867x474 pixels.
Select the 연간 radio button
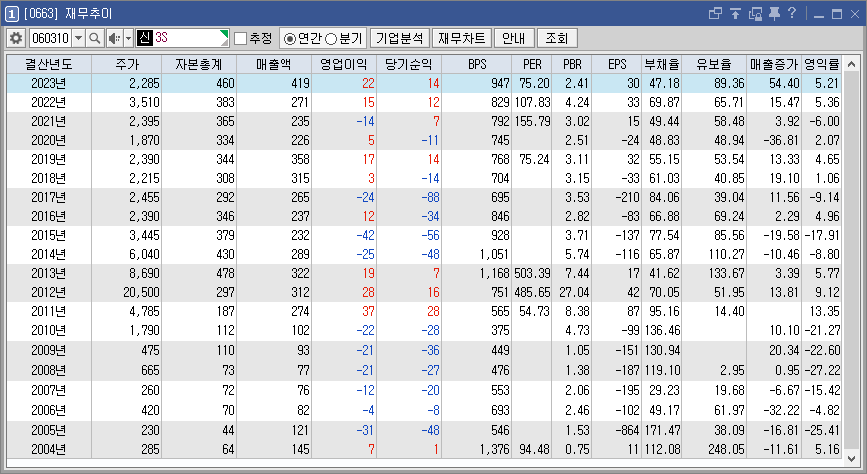pos(289,39)
